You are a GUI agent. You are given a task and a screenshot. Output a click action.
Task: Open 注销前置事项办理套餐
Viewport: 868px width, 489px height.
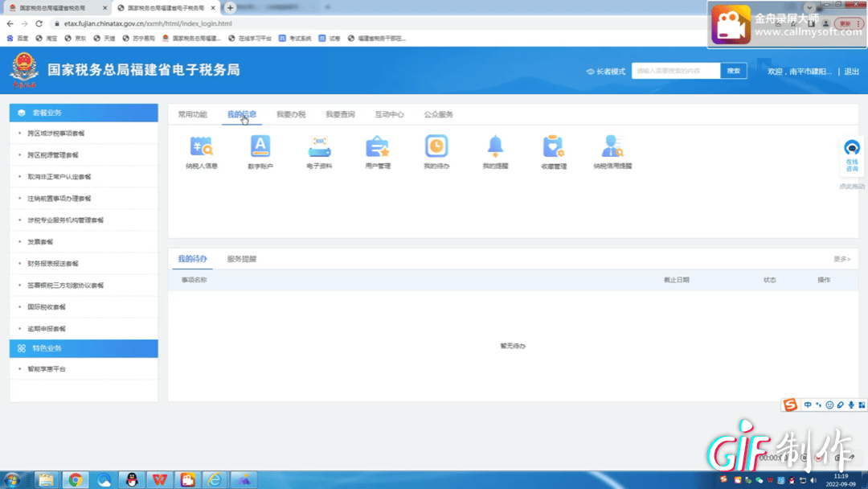[59, 199]
